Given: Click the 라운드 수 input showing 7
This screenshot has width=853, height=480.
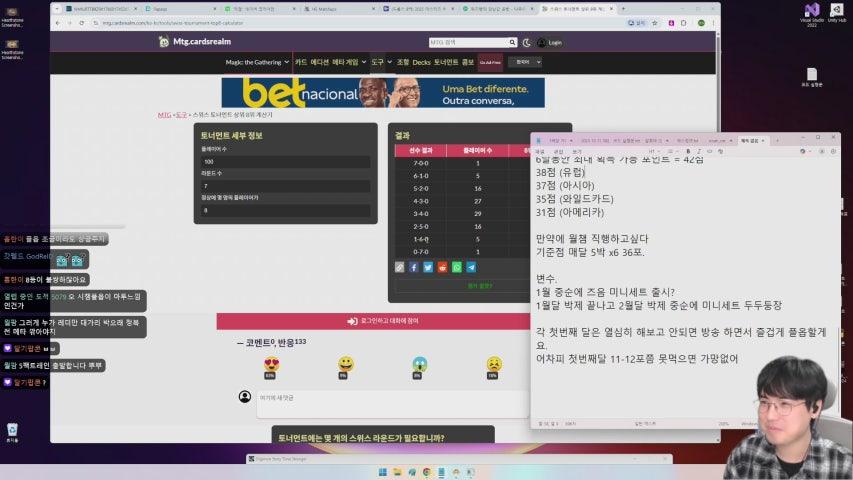Looking at the screenshot, I should 286,186.
